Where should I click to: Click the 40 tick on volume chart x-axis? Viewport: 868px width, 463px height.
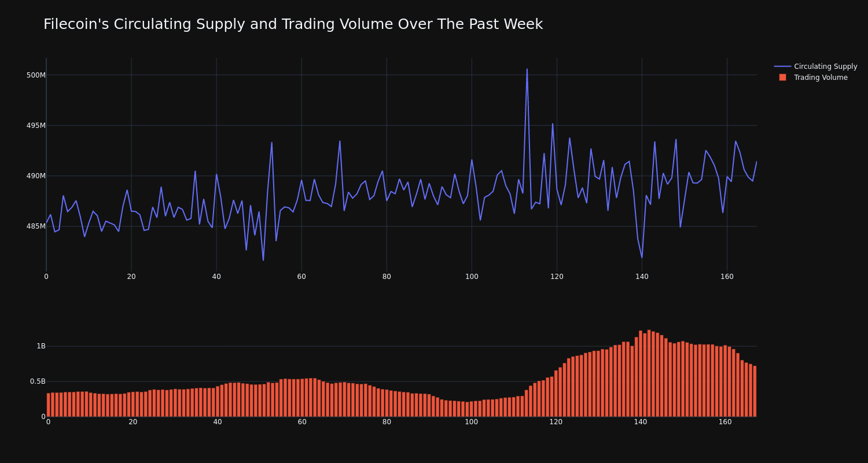pyautogui.click(x=218, y=422)
